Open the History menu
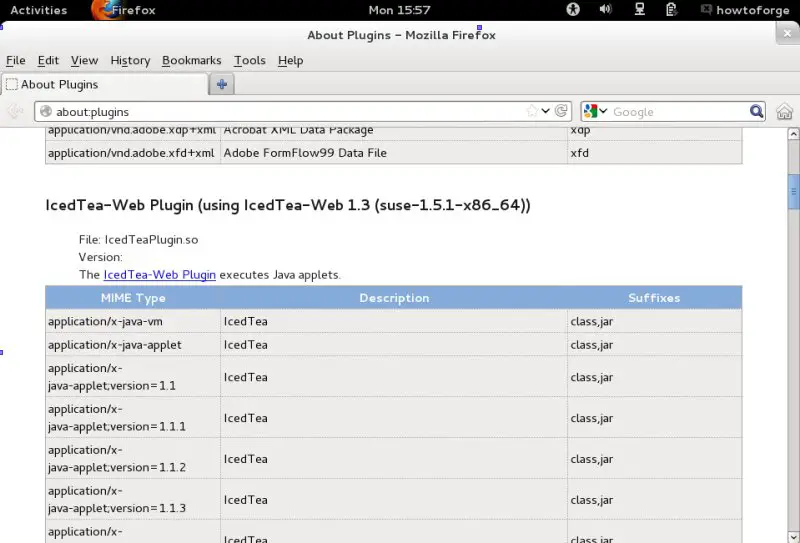The image size is (800, 543). pos(130,60)
